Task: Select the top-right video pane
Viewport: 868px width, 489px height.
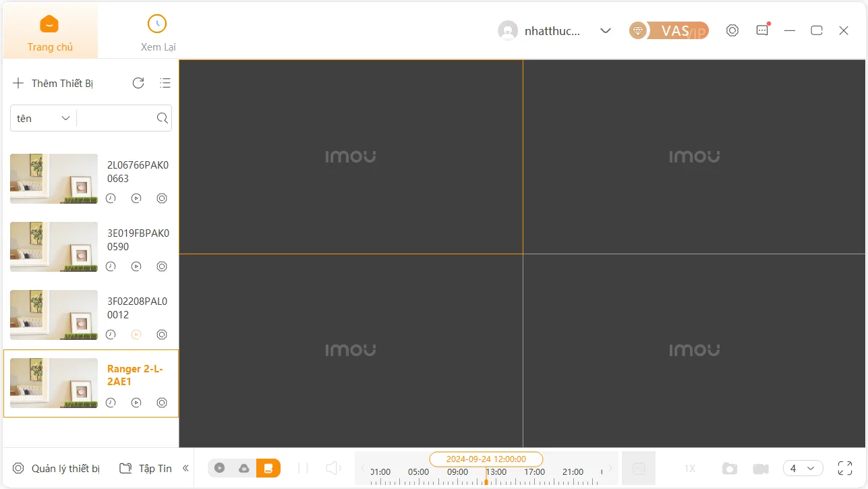Action: (694, 156)
